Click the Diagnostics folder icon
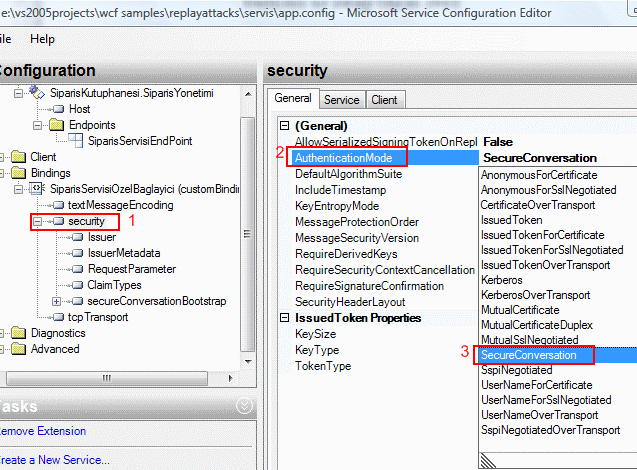This screenshot has height=470, width=637. point(18,333)
